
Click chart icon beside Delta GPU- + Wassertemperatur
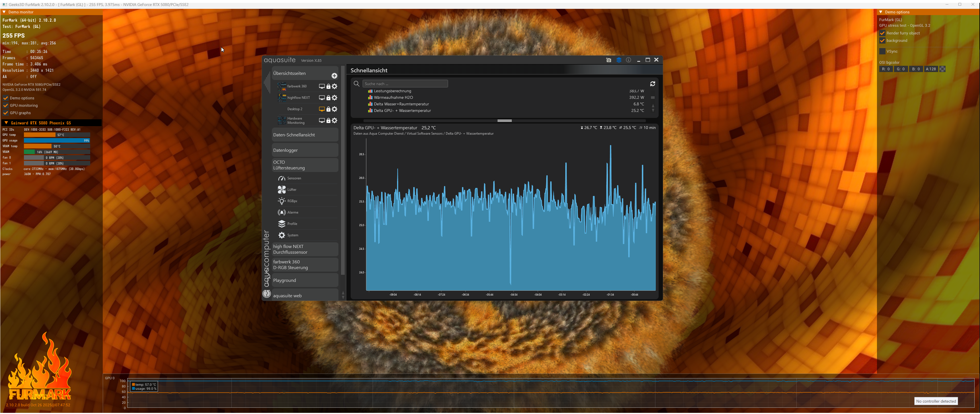tap(370, 111)
